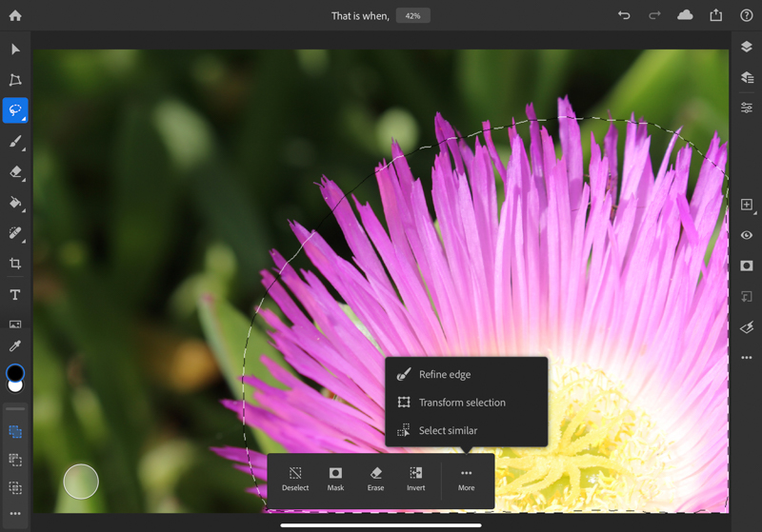Select the Brush tool

15,141
